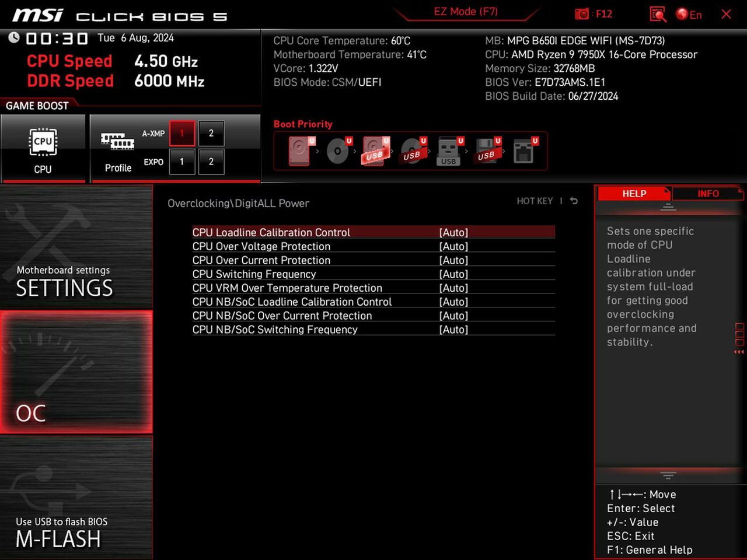Select the CPU NB/SoC Switching Frequency label
The height and width of the screenshot is (560, 747).
coord(275,330)
